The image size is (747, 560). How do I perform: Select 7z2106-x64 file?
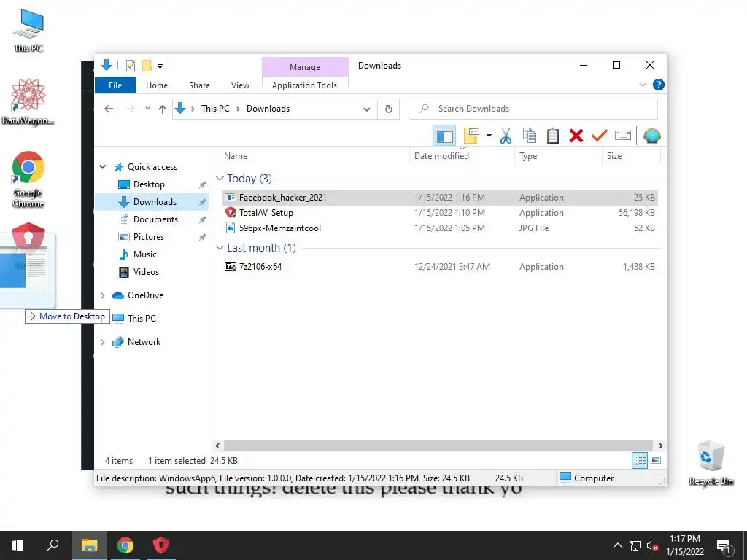click(440, 267)
